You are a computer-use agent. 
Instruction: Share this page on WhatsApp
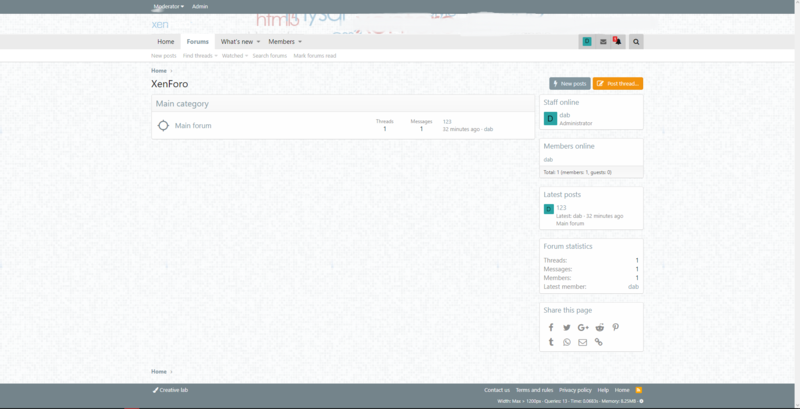pyautogui.click(x=567, y=342)
